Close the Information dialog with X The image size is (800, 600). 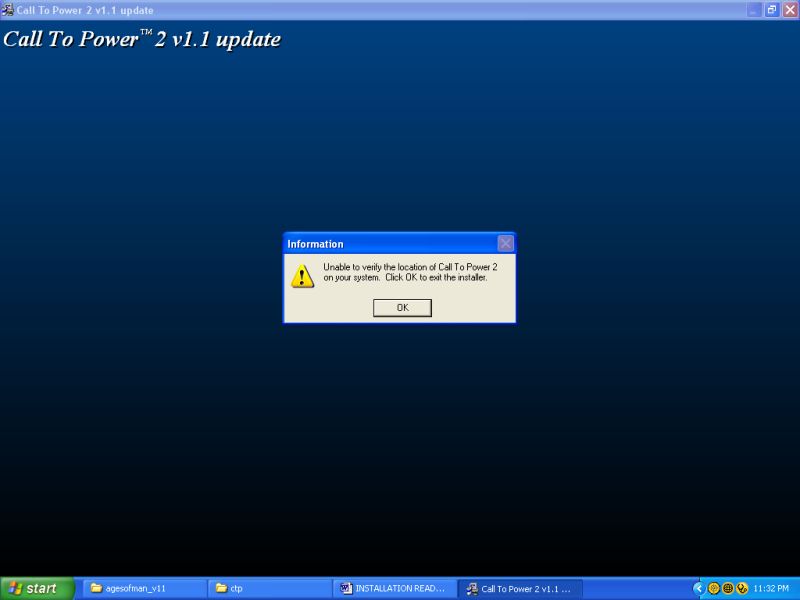[505, 243]
